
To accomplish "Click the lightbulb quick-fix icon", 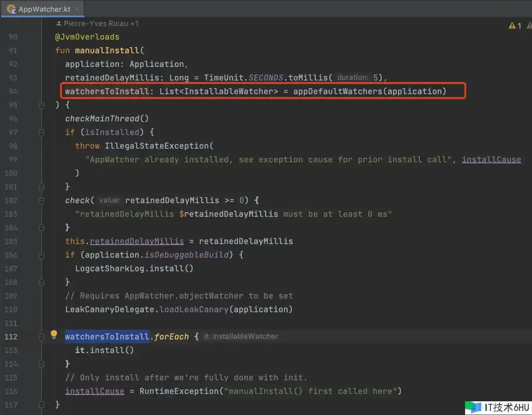I will pyautogui.click(x=54, y=334).
